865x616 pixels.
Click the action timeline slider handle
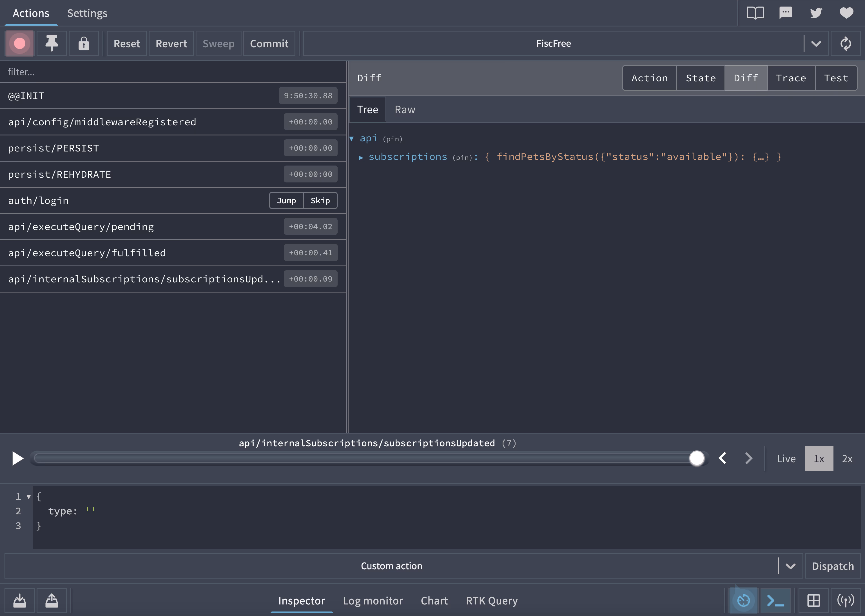point(697,458)
